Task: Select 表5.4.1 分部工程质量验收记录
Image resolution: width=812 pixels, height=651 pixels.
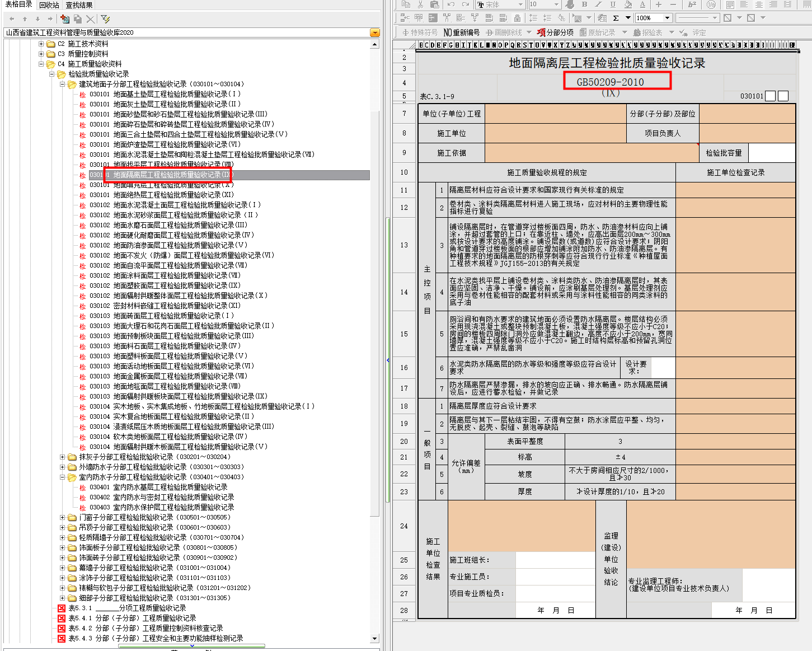Action: coord(132,618)
